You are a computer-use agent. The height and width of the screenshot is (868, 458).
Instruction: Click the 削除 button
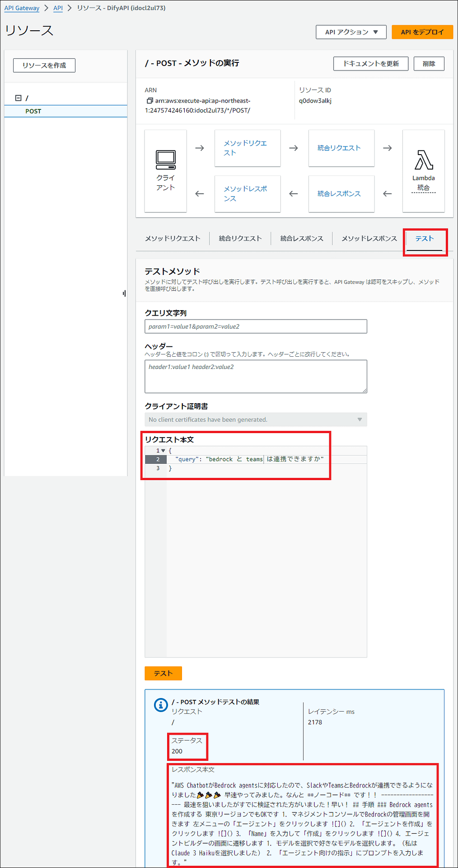click(429, 64)
